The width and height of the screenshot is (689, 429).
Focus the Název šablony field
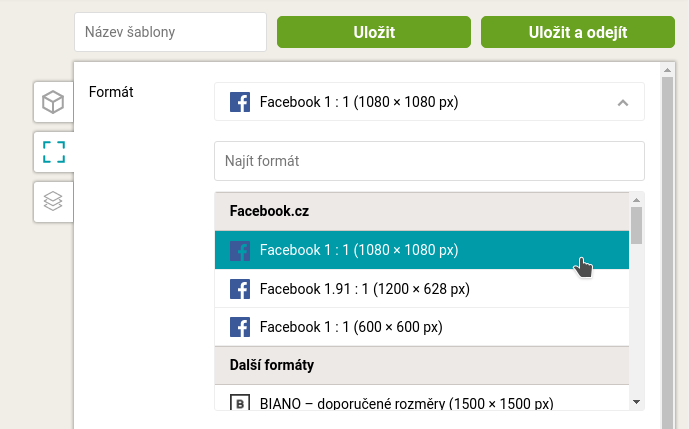tap(170, 32)
